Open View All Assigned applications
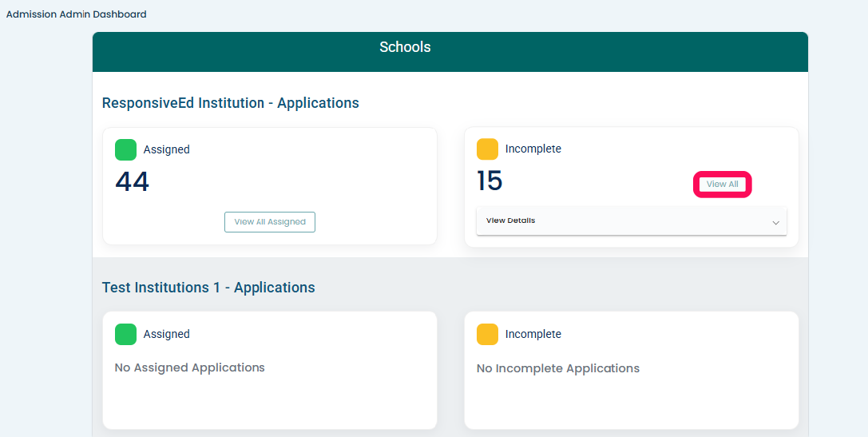Viewport: 868px width, 437px height. [270, 222]
